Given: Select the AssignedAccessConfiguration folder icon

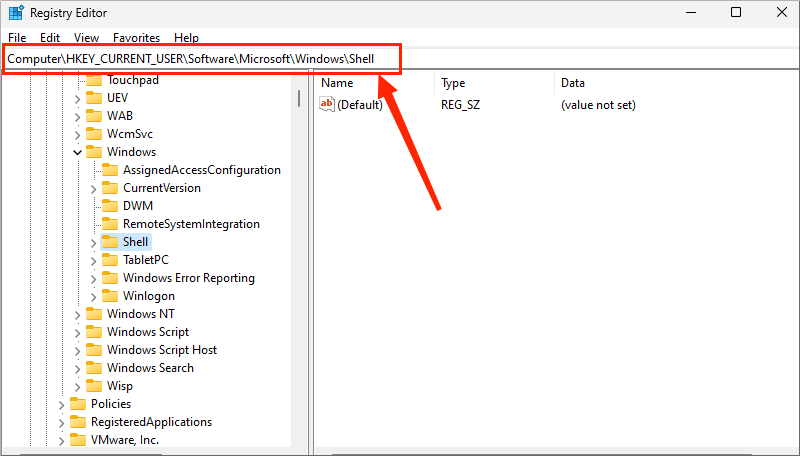Looking at the screenshot, I should point(110,170).
